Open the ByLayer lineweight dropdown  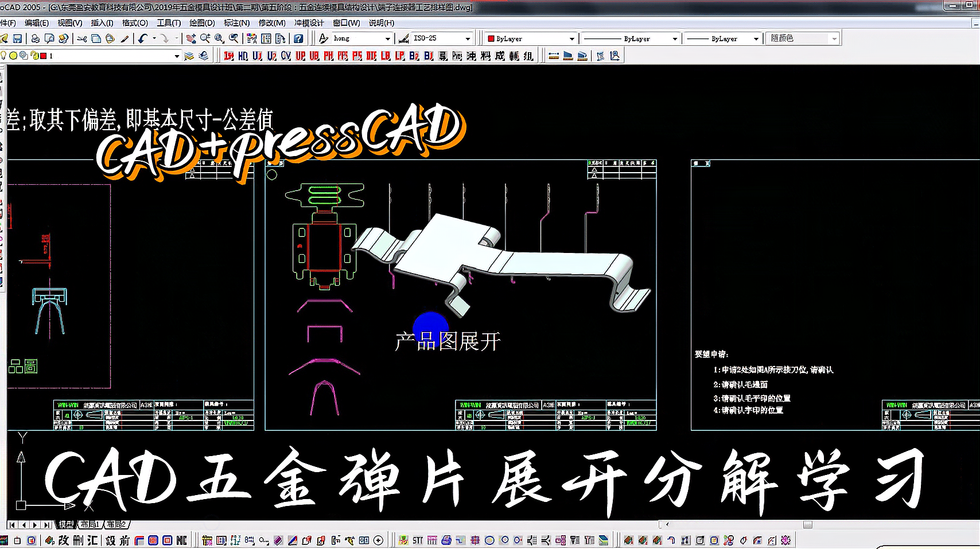pyautogui.click(x=756, y=38)
